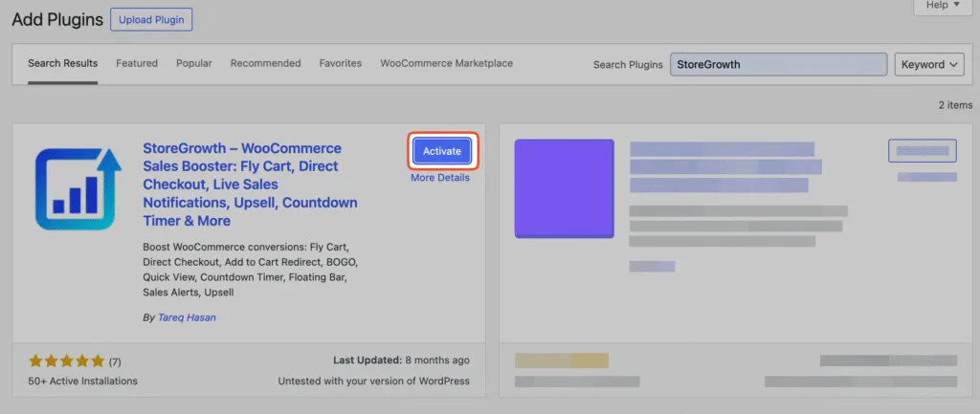
Task: Focus the Search Plugins input field
Action: (779, 64)
